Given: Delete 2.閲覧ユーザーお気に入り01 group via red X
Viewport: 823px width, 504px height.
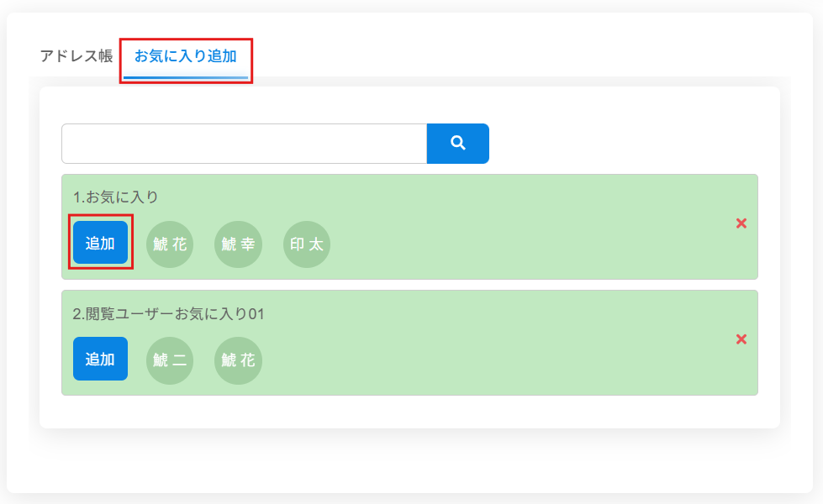Looking at the screenshot, I should (741, 339).
